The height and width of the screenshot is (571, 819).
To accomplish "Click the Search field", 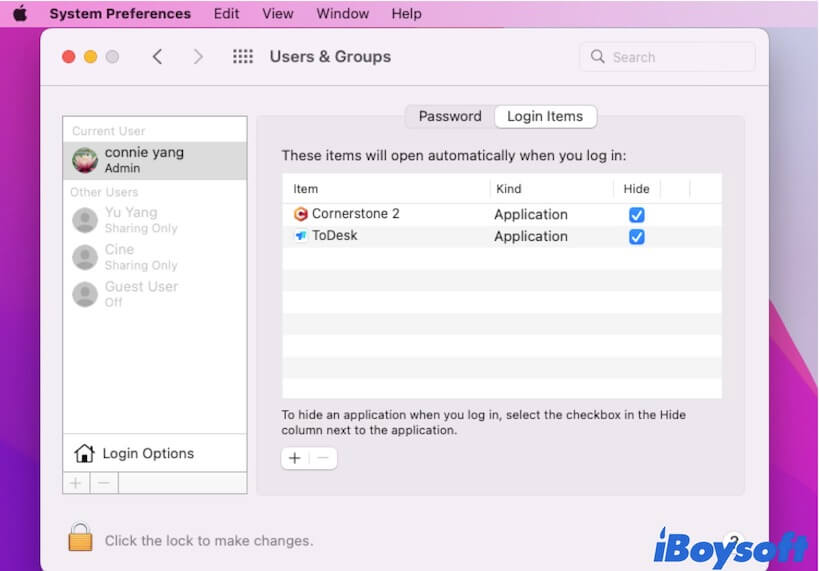I will click(668, 57).
